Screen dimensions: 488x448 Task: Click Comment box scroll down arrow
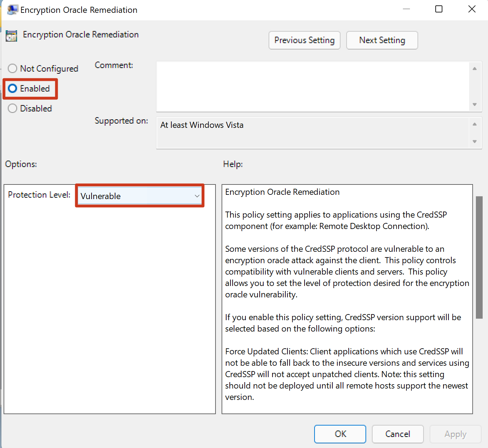(474, 104)
